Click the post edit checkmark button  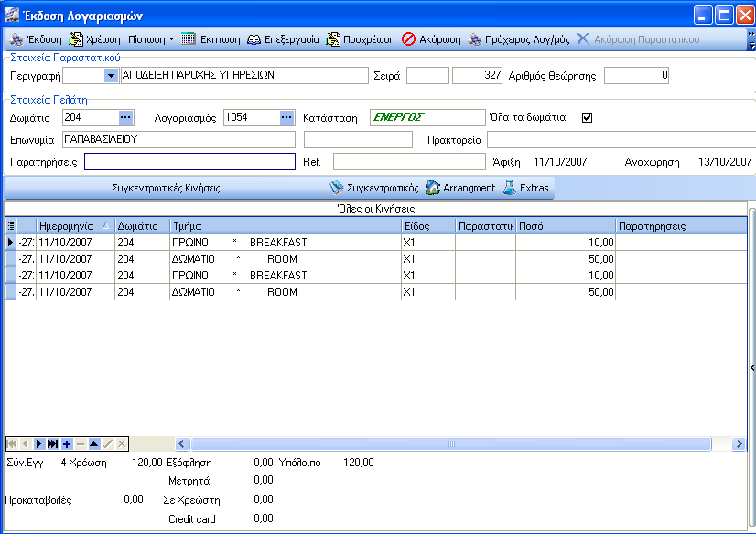108,444
